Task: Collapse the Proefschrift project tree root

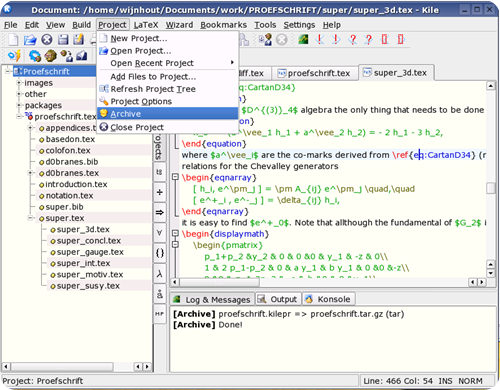Action: point(7,71)
